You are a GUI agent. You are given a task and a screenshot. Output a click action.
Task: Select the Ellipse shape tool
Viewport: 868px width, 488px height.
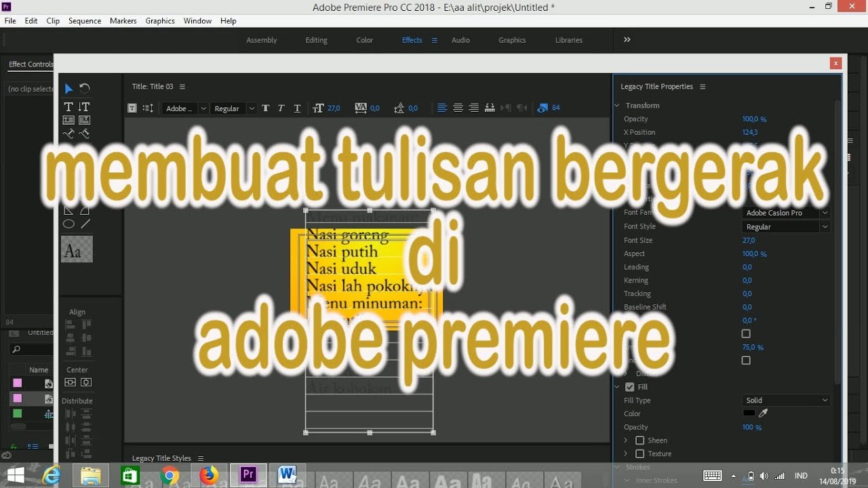(x=68, y=224)
